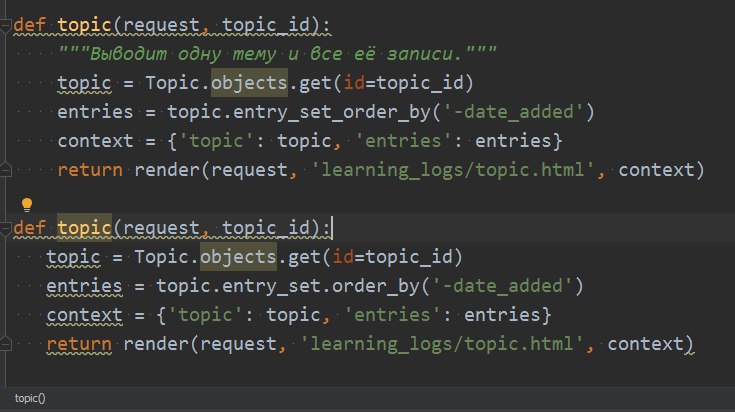Click the def keyword of the first function
Viewport: 735px width, 412px height.
29,25
